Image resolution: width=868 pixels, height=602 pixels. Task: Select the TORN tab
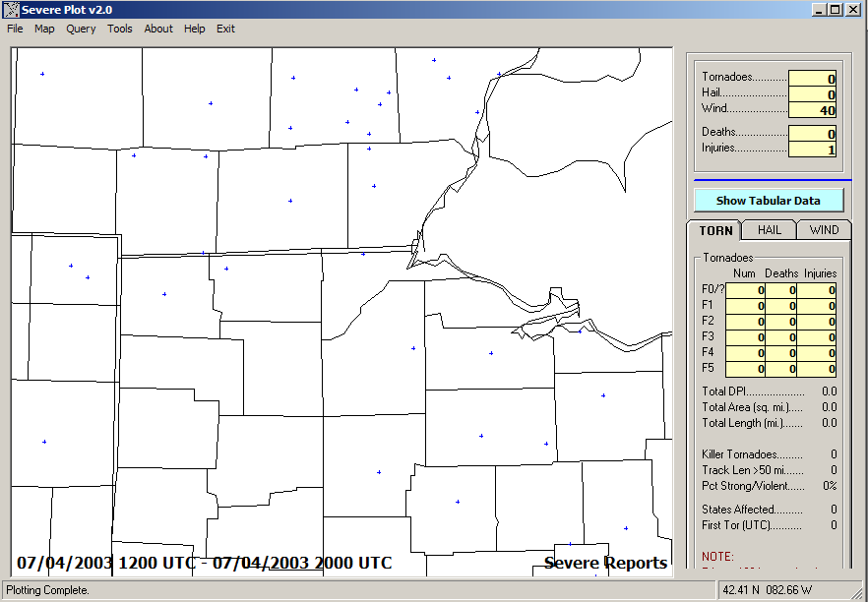click(715, 231)
